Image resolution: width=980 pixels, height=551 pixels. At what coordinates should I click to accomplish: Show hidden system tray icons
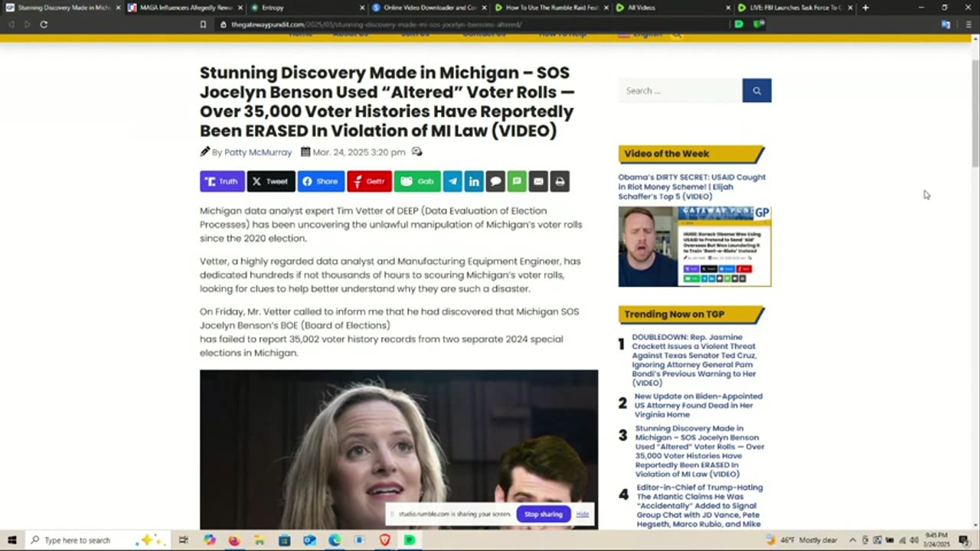click(853, 540)
